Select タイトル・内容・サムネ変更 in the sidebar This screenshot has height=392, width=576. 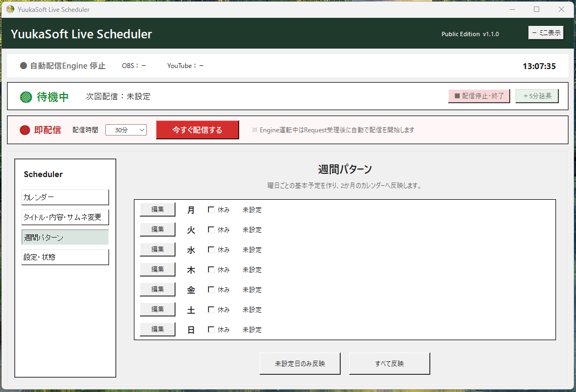point(65,217)
